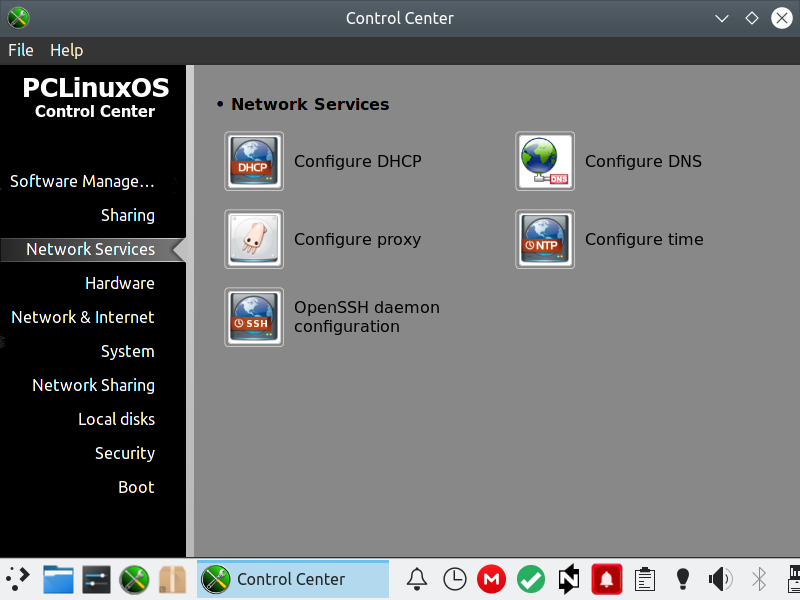
Task: Click the Configure time label
Action: click(644, 239)
